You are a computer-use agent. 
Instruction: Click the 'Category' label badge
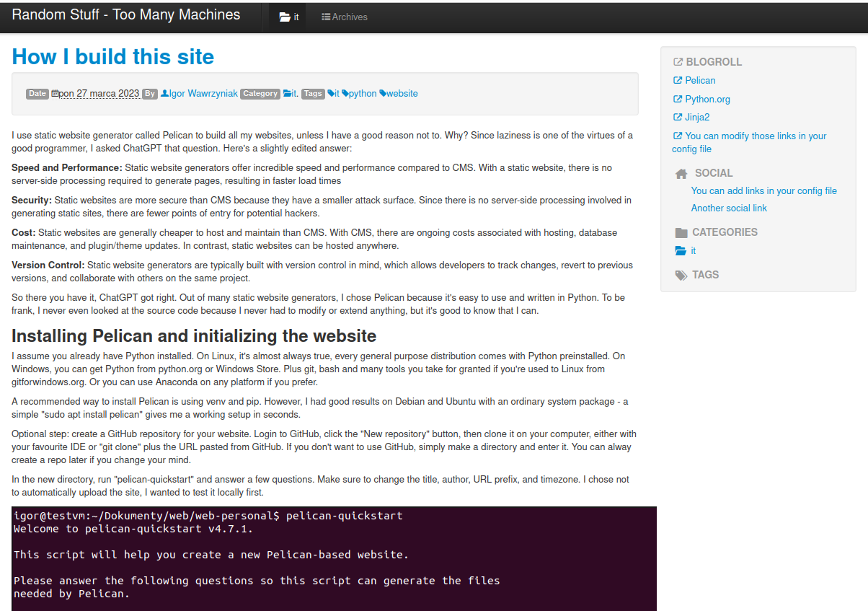tap(260, 94)
